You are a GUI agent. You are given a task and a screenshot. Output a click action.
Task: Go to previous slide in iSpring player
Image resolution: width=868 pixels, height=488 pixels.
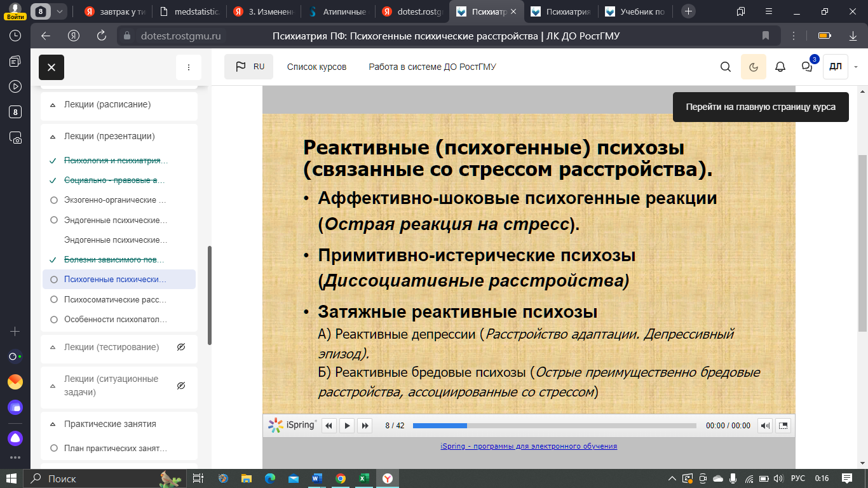tap(329, 426)
